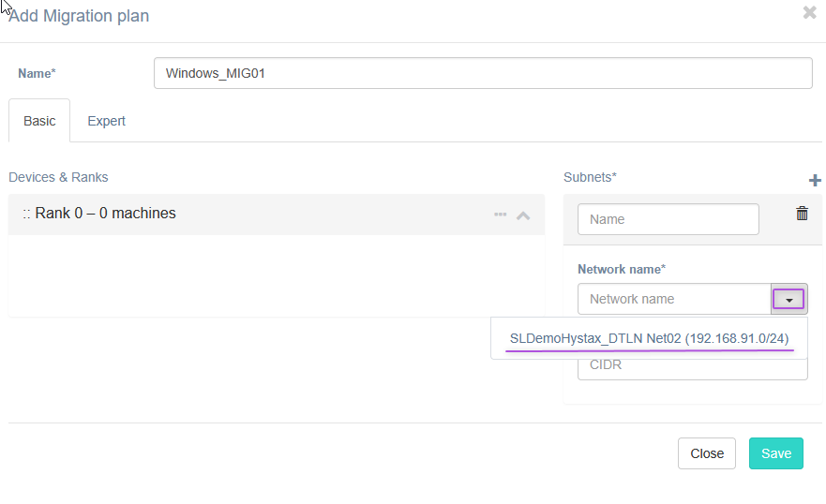Click the Network name text field
The height and width of the screenshot is (504, 826).
(x=674, y=299)
